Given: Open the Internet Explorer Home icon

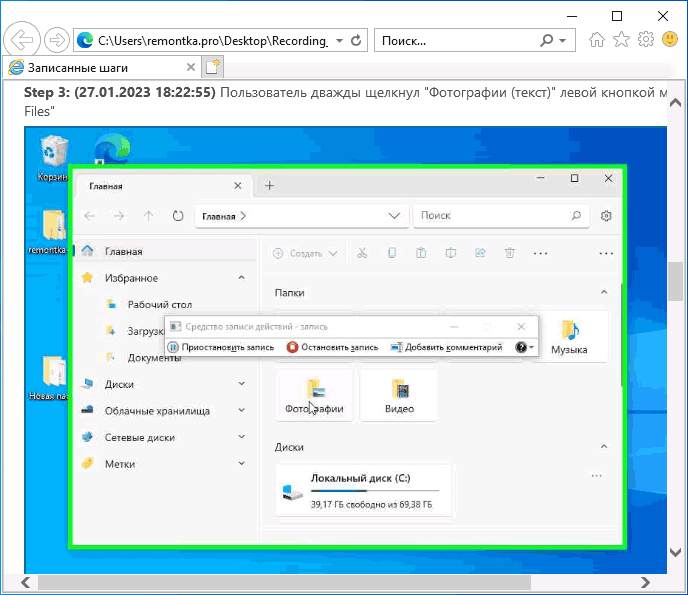Looking at the screenshot, I should click(x=597, y=40).
